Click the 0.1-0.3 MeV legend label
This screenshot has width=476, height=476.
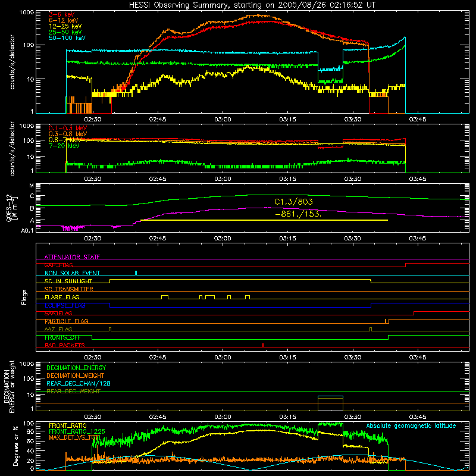click(68, 128)
